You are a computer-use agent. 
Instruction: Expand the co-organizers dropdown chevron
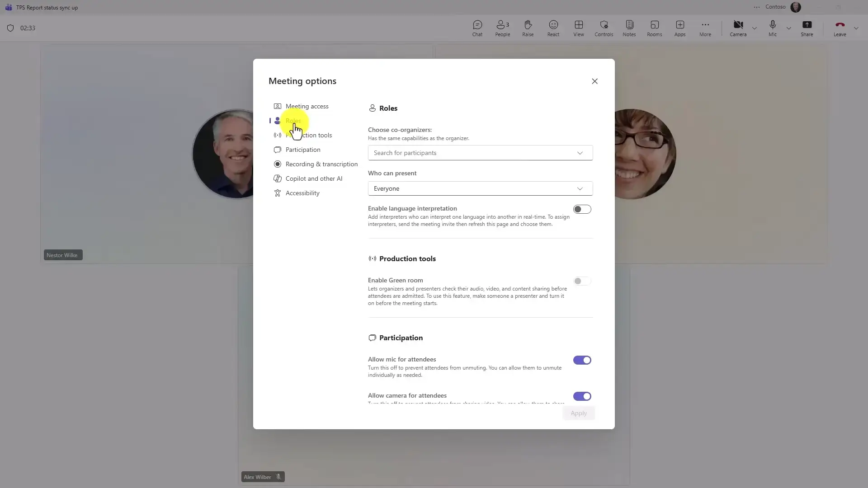[x=580, y=153]
